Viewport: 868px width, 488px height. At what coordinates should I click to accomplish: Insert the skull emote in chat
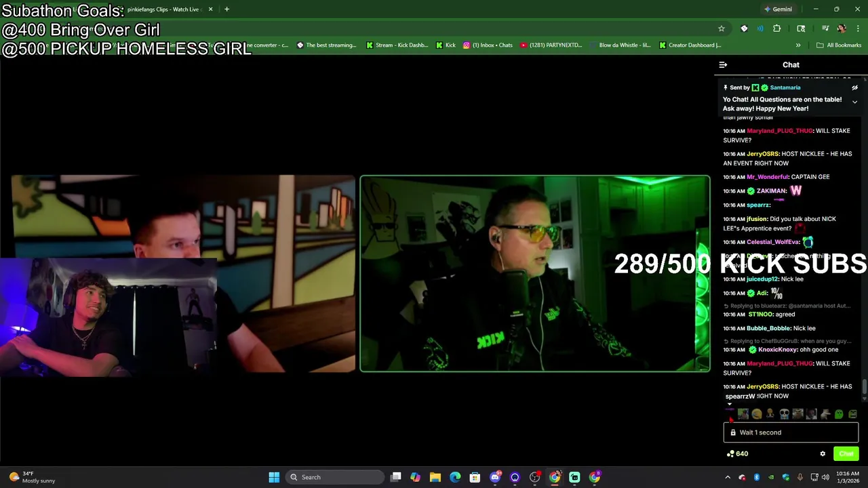coord(784,414)
